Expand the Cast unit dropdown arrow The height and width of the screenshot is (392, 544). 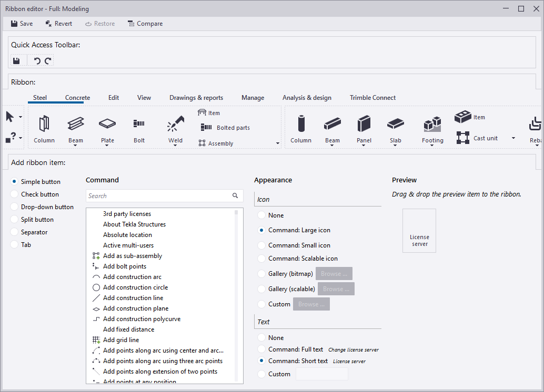pos(513,138)
